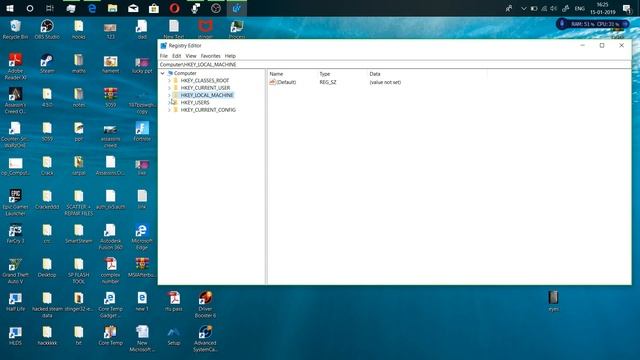Select the HKEY_CLASSES_ROOT tree entry
This screenshot has height=360, width=640.
pos(204,81)
